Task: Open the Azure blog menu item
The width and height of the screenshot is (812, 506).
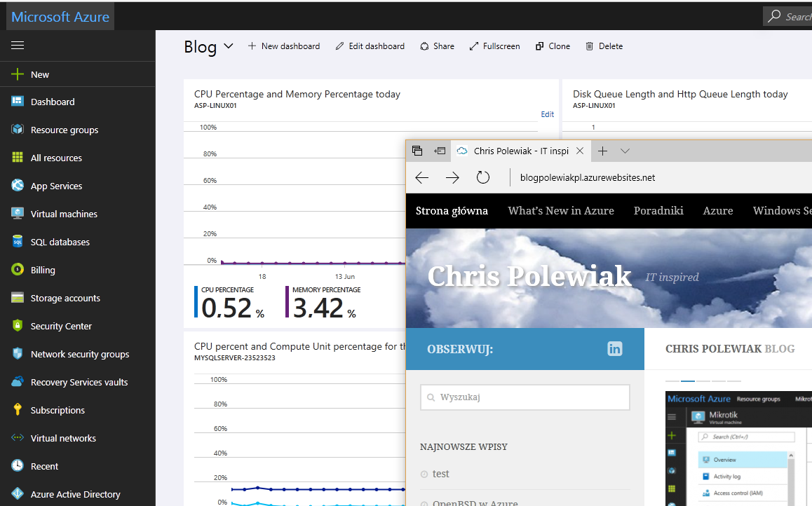Action: [718, 210]
